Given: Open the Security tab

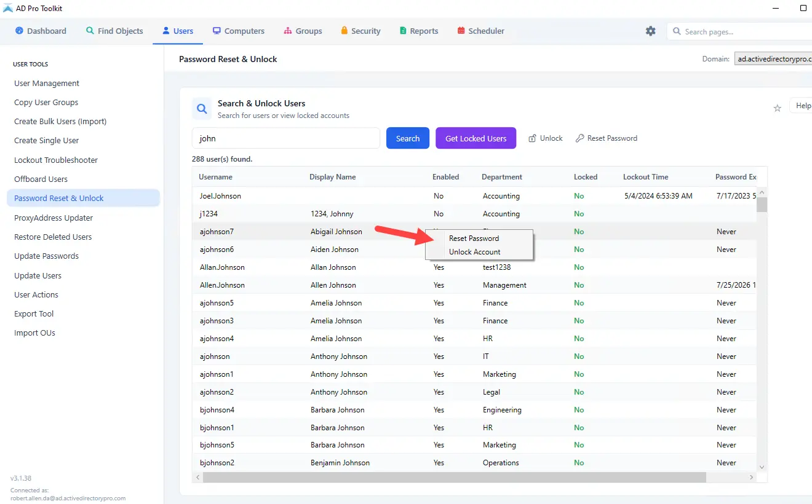Looking at the screenshot, I should 360,31.
